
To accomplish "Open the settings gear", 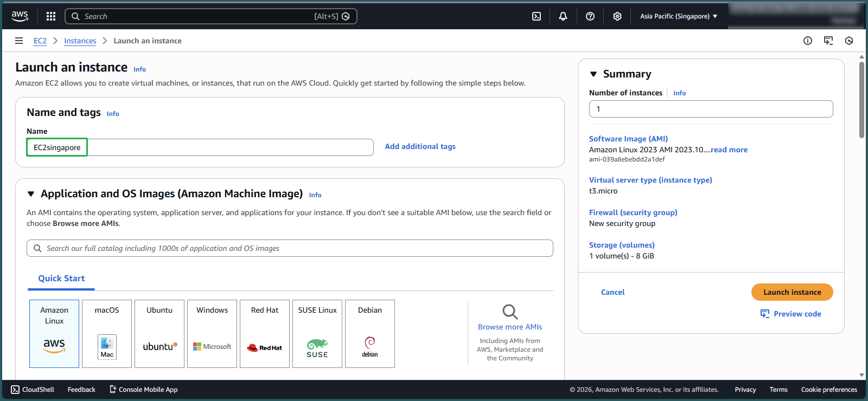I will click(617, 16).
